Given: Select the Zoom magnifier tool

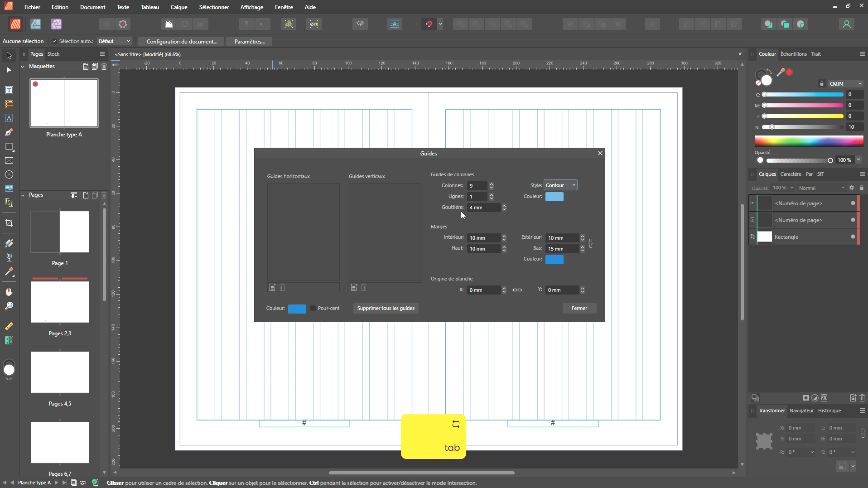Looking at the screenshot, I should pos(9,306).
